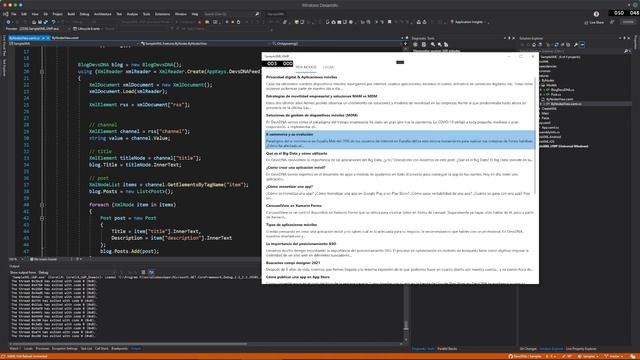The height and width of the screenshot is (360, 640).
Task: Click the Quick Launch search magnifier icon
Action: tap(257, 14)
